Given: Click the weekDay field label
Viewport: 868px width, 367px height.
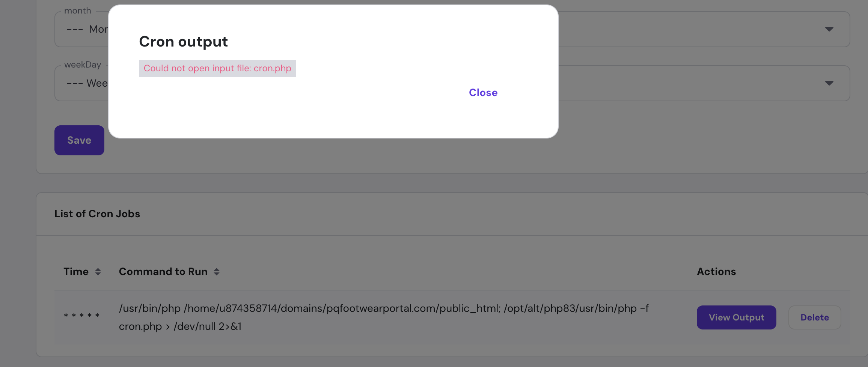Looking at the screenshot, I should point(83,65).
